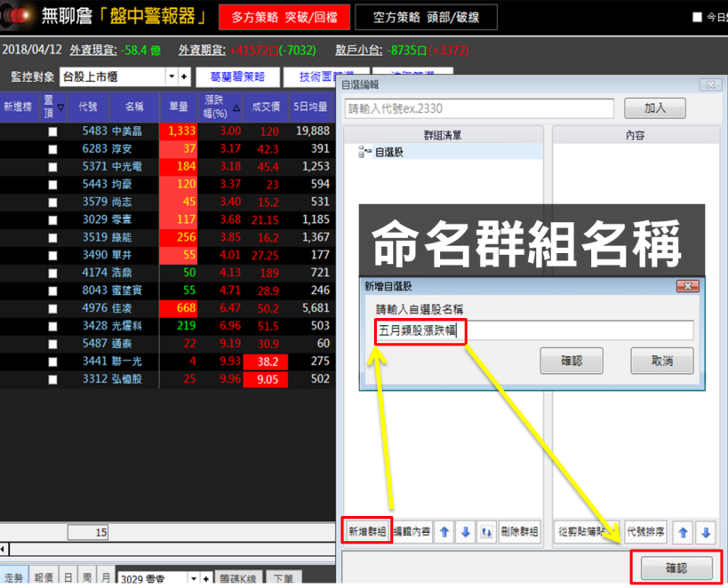Click the 編輯內容 button

pyautogui.click(x=412, y=531)
